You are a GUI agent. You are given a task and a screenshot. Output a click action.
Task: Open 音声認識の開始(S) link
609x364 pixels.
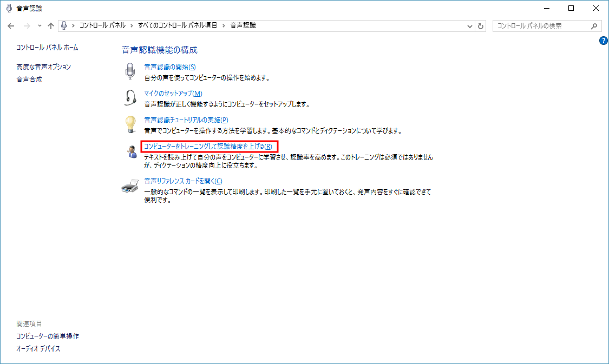click(x=170, y=67)
